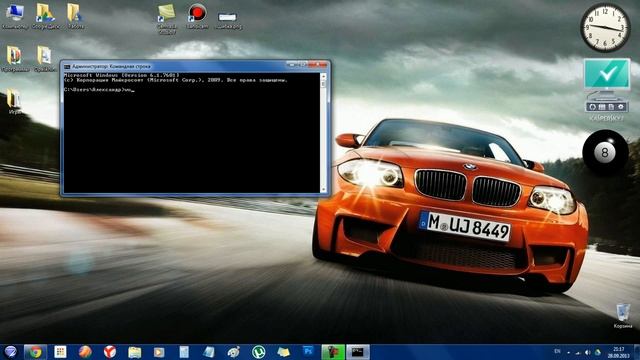Viewport: 640px width, 360px height.
Task: Open the Command Prompt window system menu icon
Action: (67, 66)
